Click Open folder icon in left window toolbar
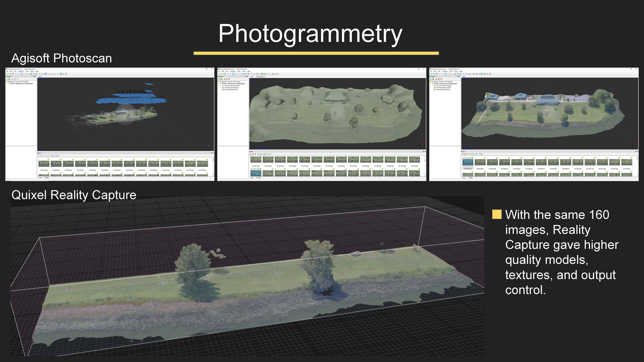Viewport: 644px width, 362px height. point(10,74)
